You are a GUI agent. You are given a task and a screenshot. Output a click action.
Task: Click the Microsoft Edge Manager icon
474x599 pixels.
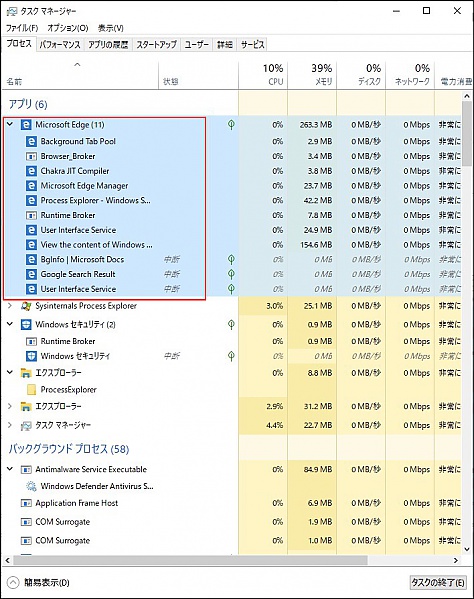point(31,186)
